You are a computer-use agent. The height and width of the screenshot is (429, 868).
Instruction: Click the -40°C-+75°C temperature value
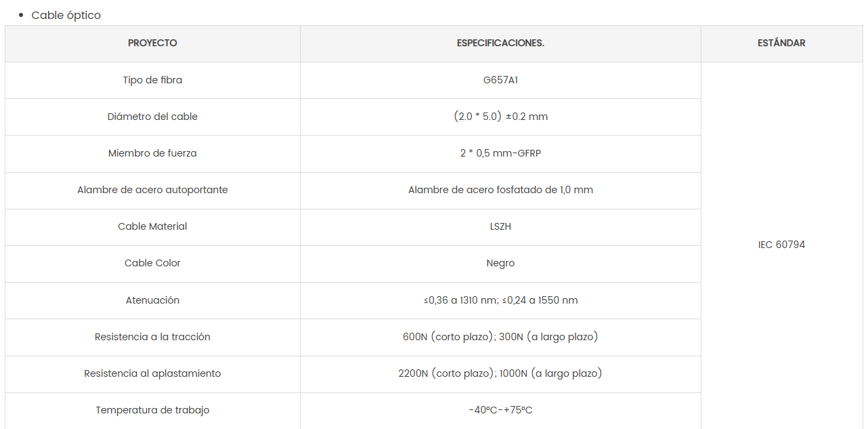500,410
